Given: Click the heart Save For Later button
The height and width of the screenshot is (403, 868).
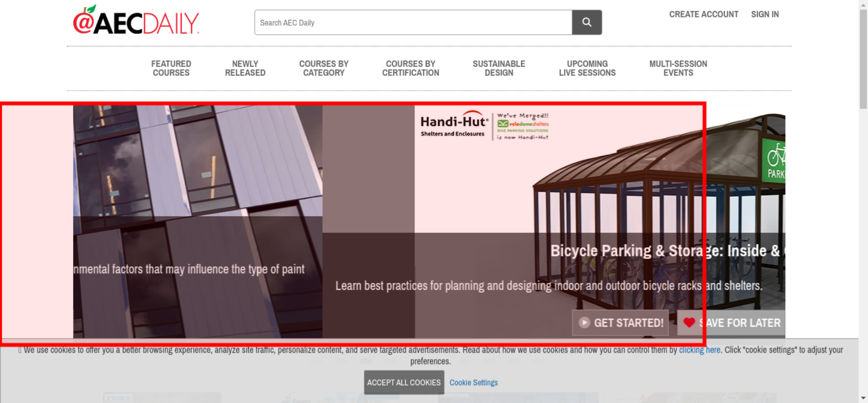Looking at the screenshot, I should 731,323.
